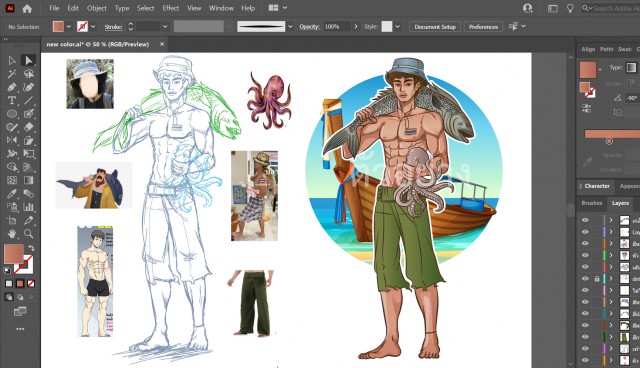Select the Shape Builder tool
Screen dimensions: 640x368
point(12,167)
